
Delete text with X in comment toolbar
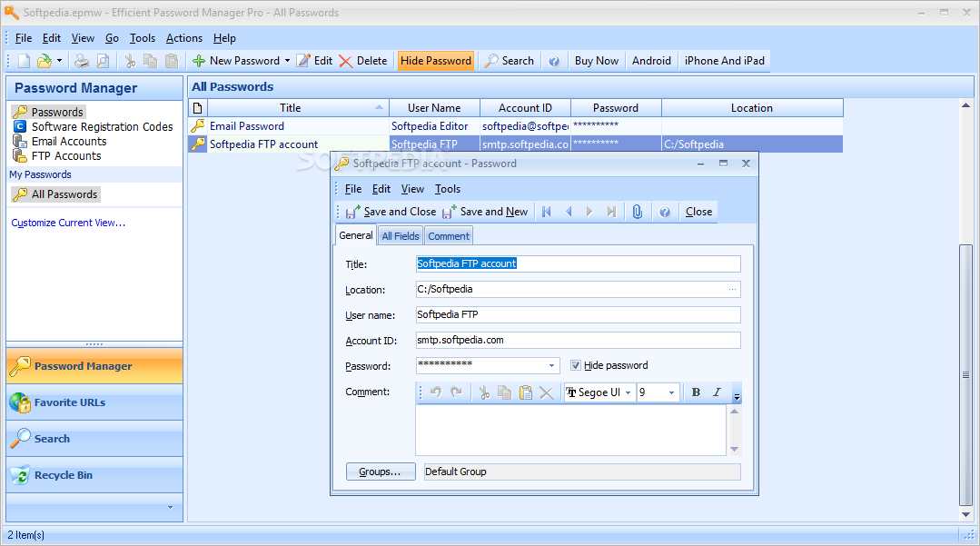point(546,392)
